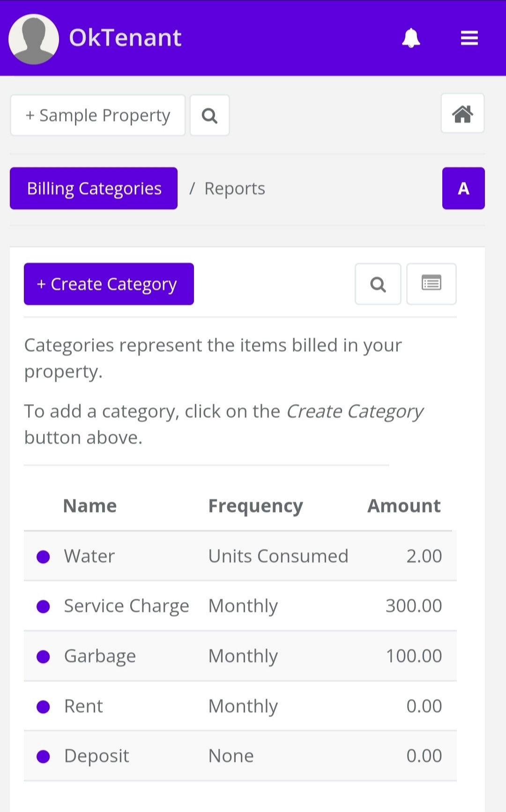Open the notifications bell
Image resolution: width=506 pixels, height=812 pixels.
pos(411,38)
